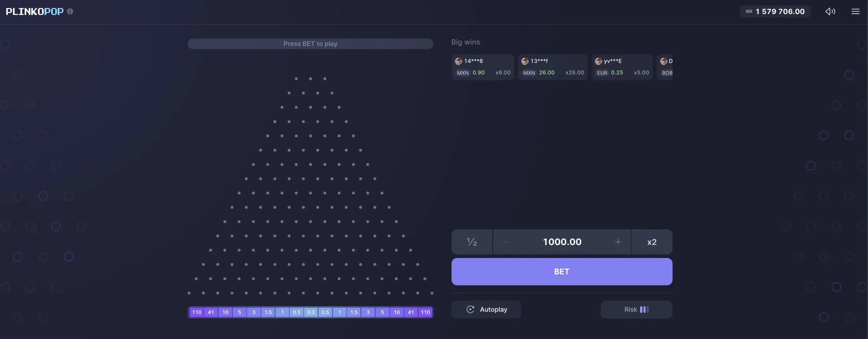This screenshot has width=868, height=339.
Task: Decrease the bet amount with the minus control
Action: tap(505, 242)
